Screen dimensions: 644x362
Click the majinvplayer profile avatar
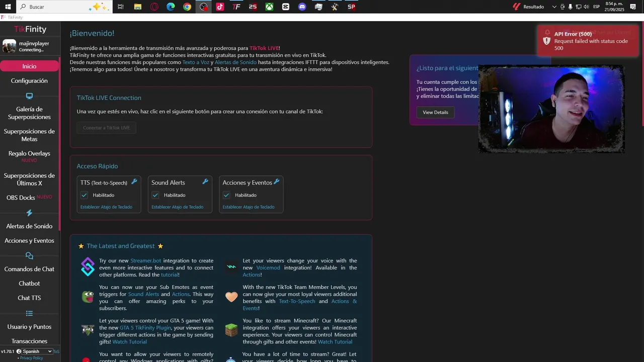[x=9, y=46]
